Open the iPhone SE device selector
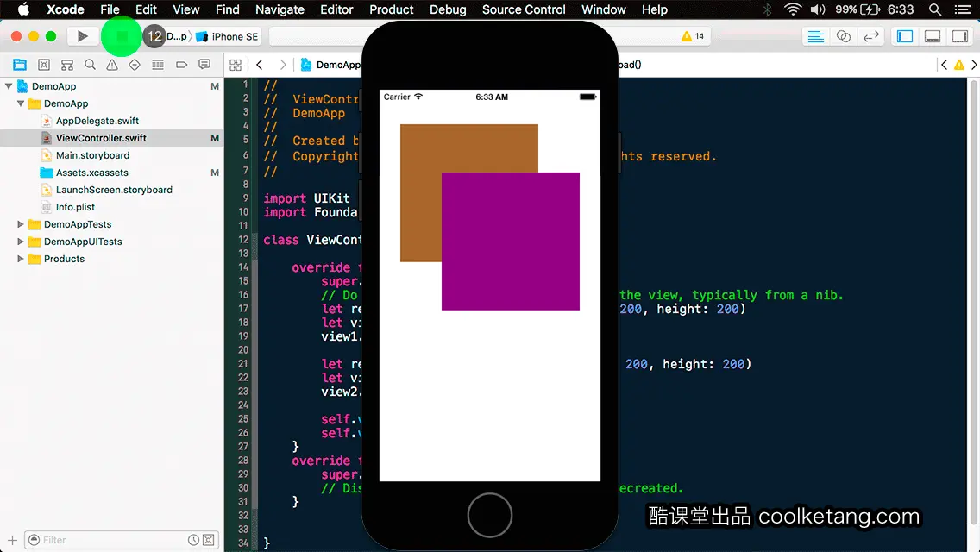Image resolution: width=980 pixels, height=552 pixels. point(228,36)
